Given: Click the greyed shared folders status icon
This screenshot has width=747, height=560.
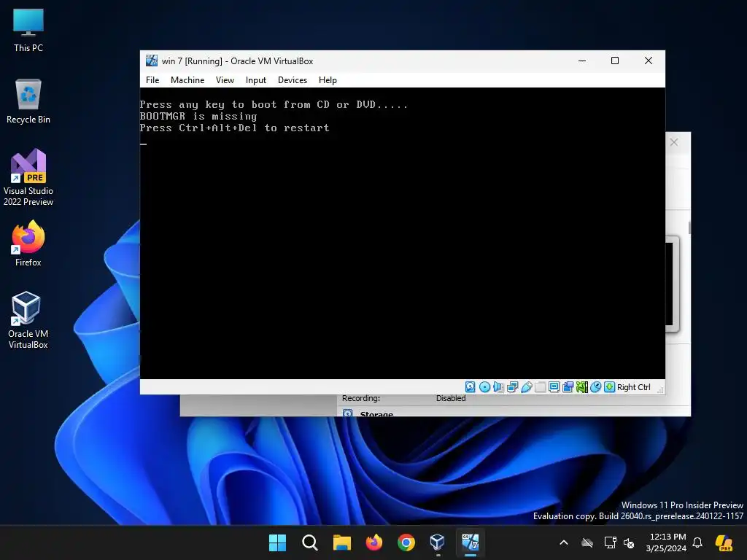Looking at the screenshot, I should pyautogui.click(x=541, y=387).
